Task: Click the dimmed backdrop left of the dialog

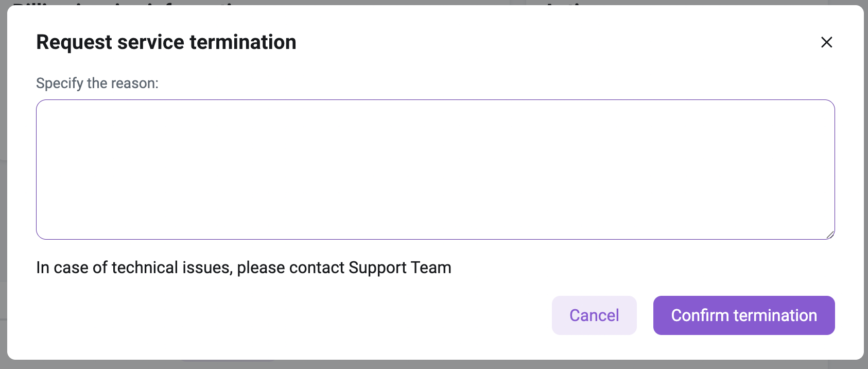Action: [3, 206]
